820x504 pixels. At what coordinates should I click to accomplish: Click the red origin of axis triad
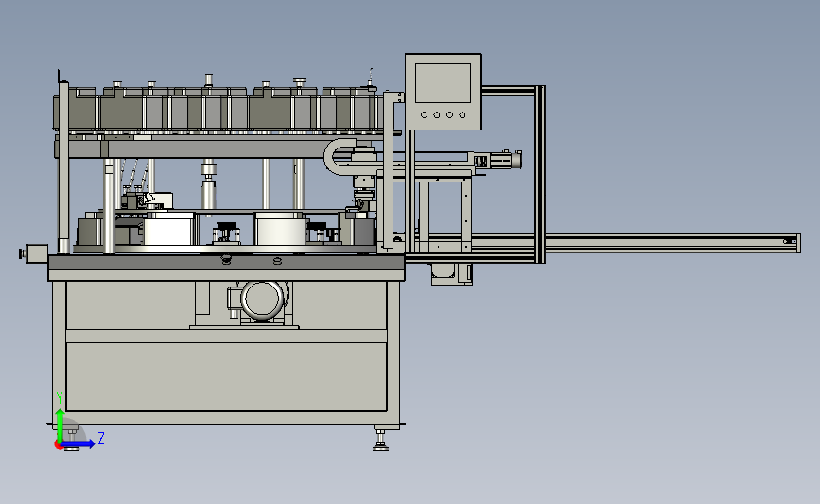coord(58,444)
